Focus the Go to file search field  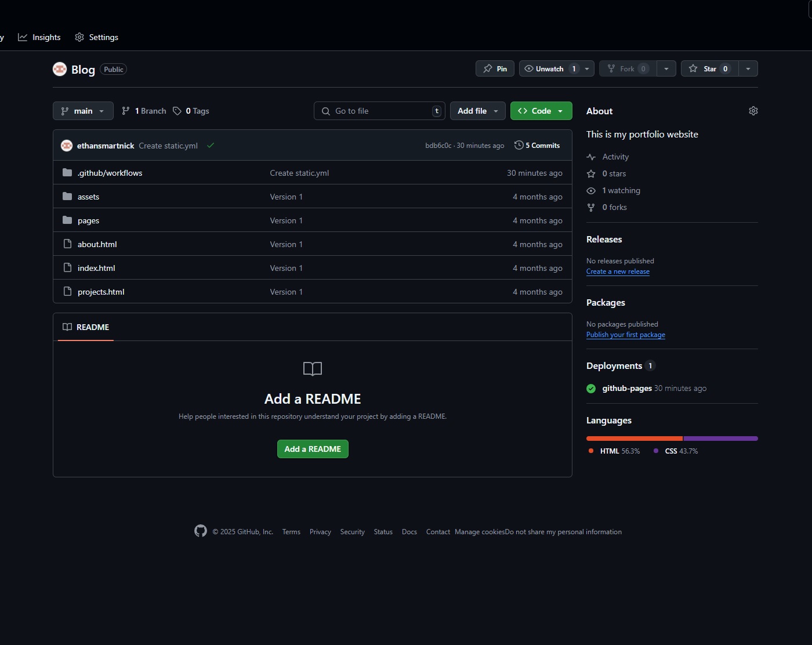379,111
